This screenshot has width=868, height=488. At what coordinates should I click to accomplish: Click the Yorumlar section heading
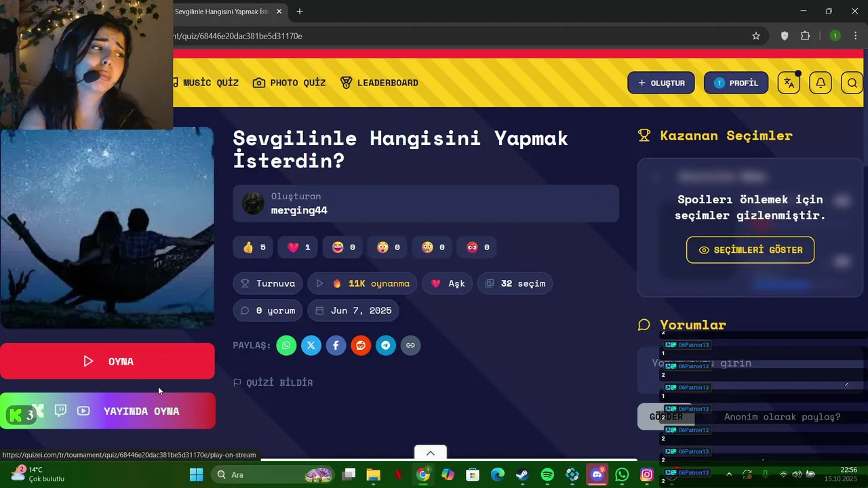point(693,325)
